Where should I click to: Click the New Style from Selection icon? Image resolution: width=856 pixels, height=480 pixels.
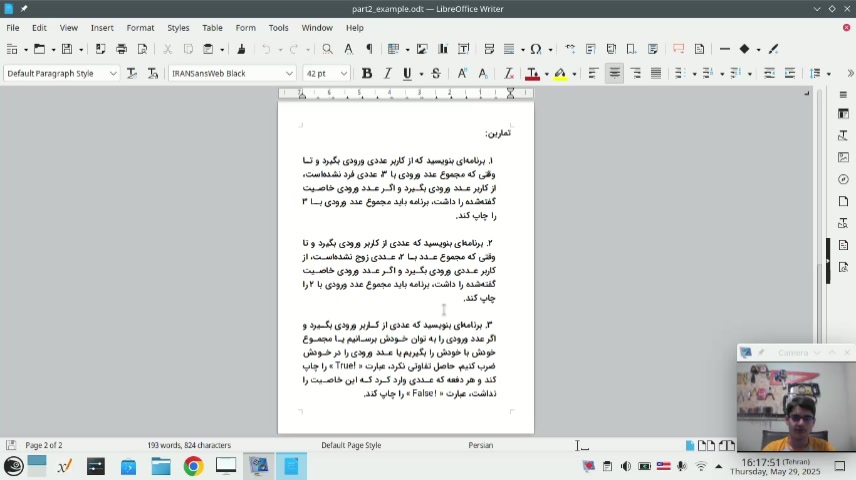point(153,73)
